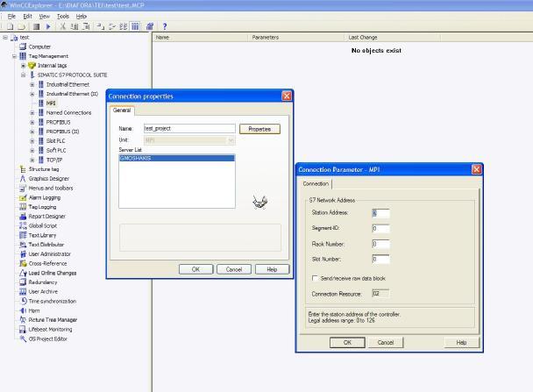533x392 pixels.
Task: Collapse the test project root node
Action: point(5,38)
